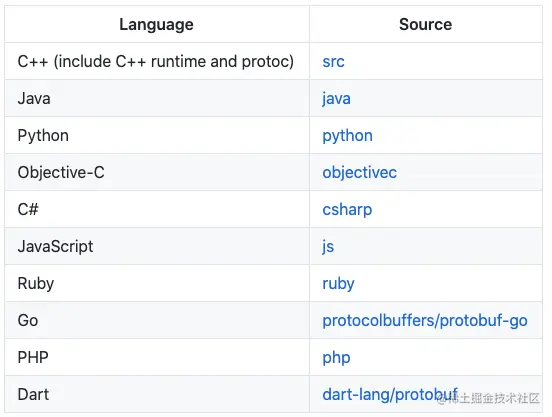This screenshot has width=552, height=417.
Task: Click the Java language cell
Action: point(157,98)
